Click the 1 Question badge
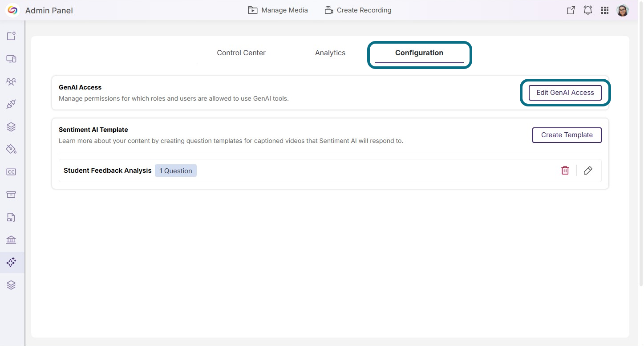Screen dimensions: 644x346 pyautogui.click(x=176, y=171)
